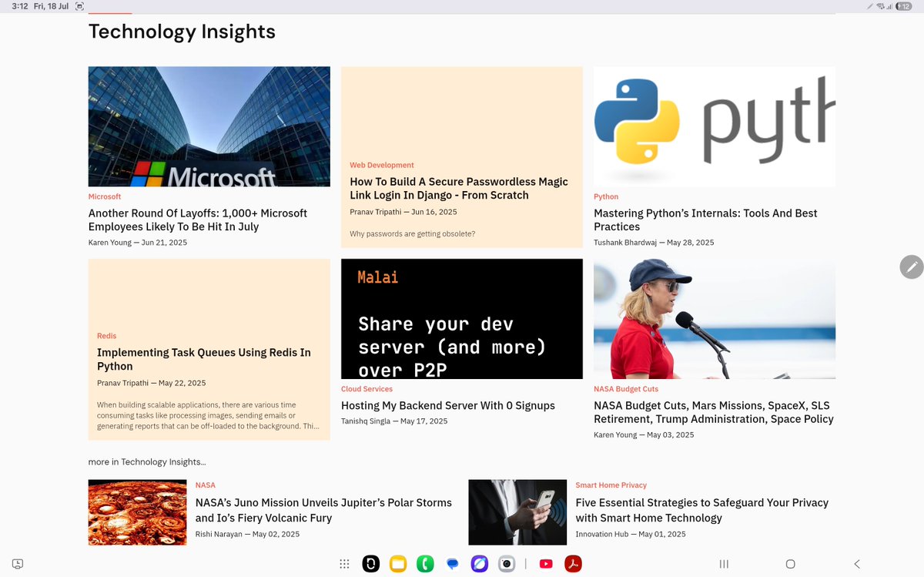
Task: Open the NASA speaker photo thumbnail
Action: (715, 319)
